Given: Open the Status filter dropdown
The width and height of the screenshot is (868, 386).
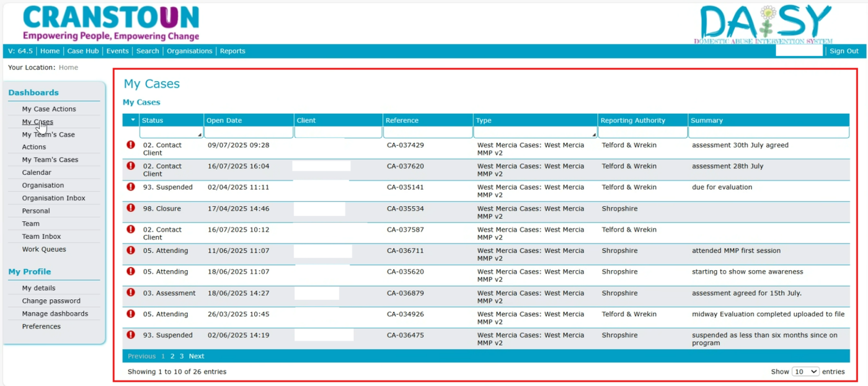Looking at the screenshot, I should (171, 133).
